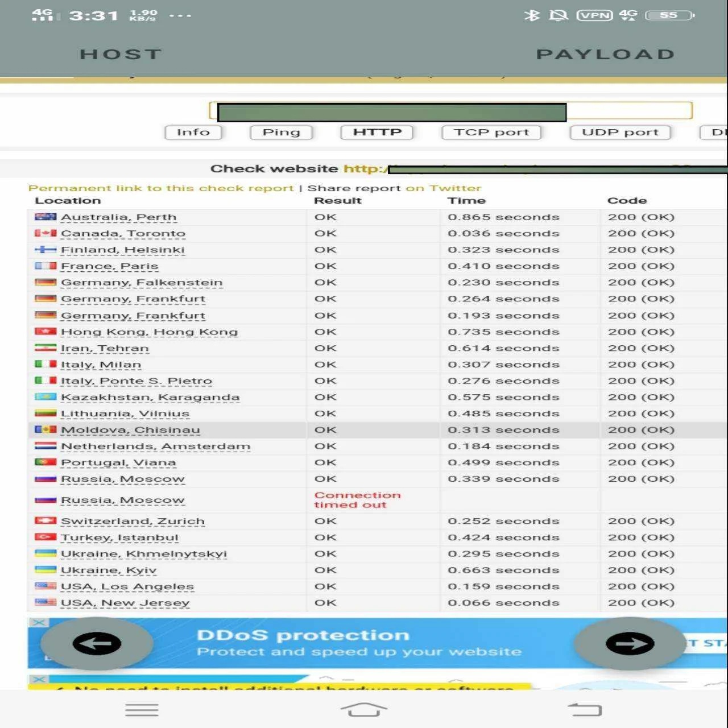Viewport: 728px width, 728px height.
Task: Open Ukraine, Kyiv location link
Action: 109,570
